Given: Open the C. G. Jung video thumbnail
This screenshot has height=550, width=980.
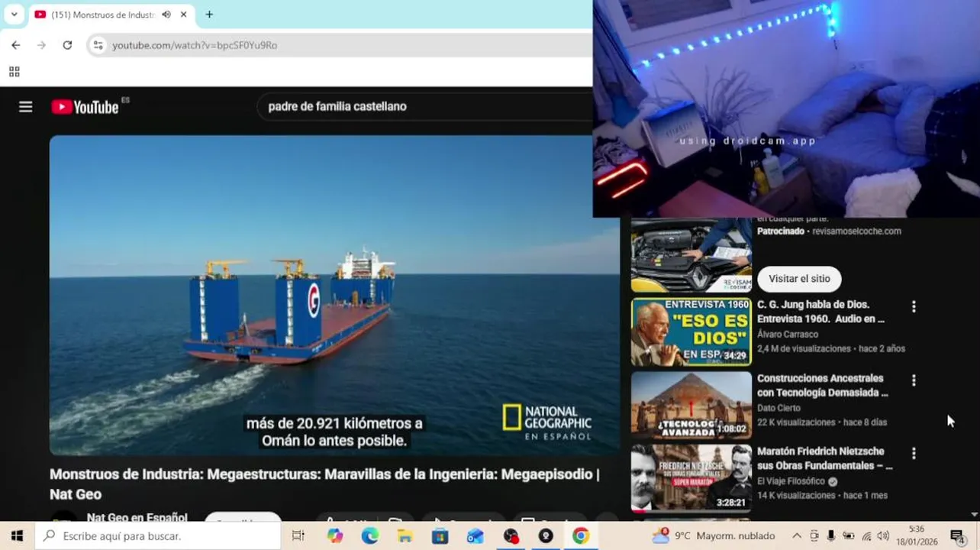Looking at the screenshot, I should 691,332.
